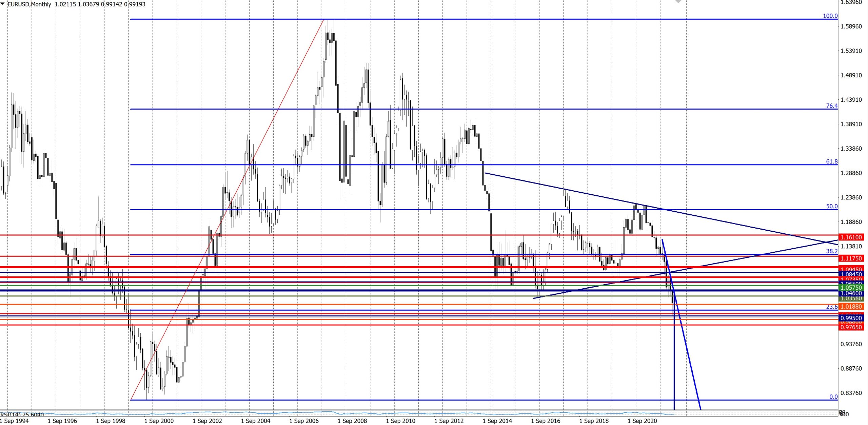
Task: Select the 1.16100 red price label
Action: click(850, 237)
